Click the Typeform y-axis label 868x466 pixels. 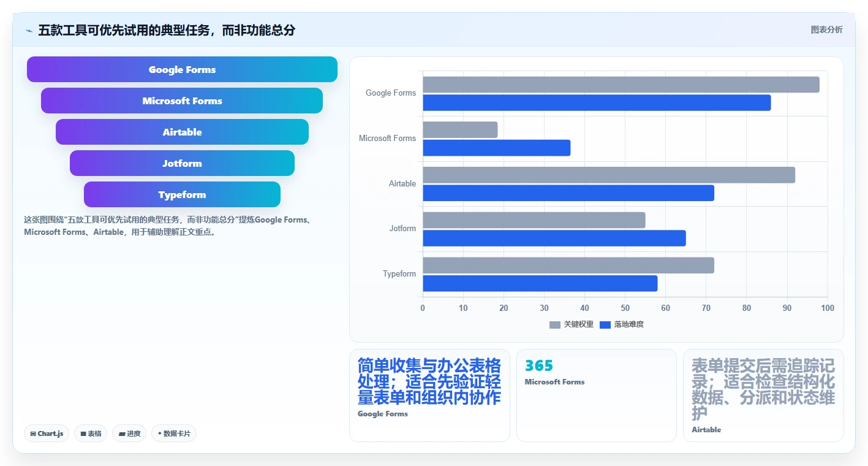pos(399,274)
